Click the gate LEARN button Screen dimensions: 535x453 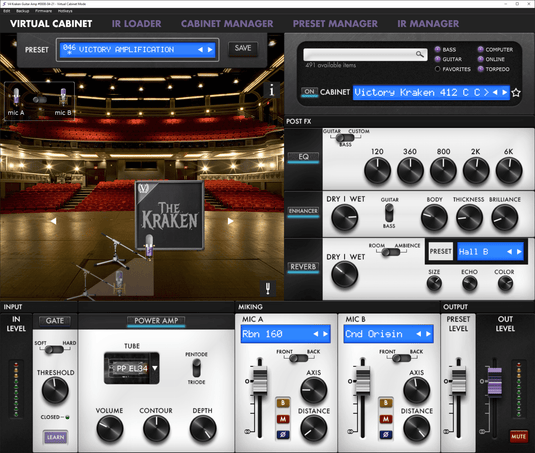pyautogui.click(x=55, y=437)
